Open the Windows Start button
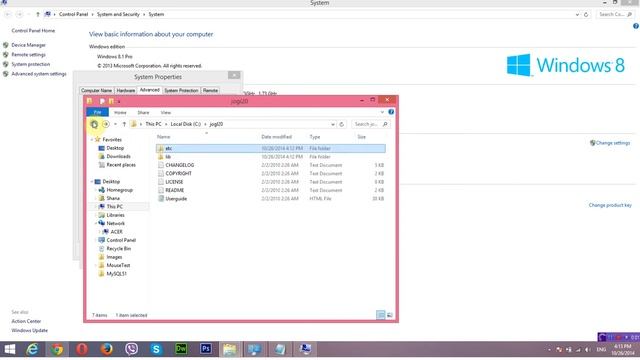This screenshot has width=640, height=360. coord(10,349)
